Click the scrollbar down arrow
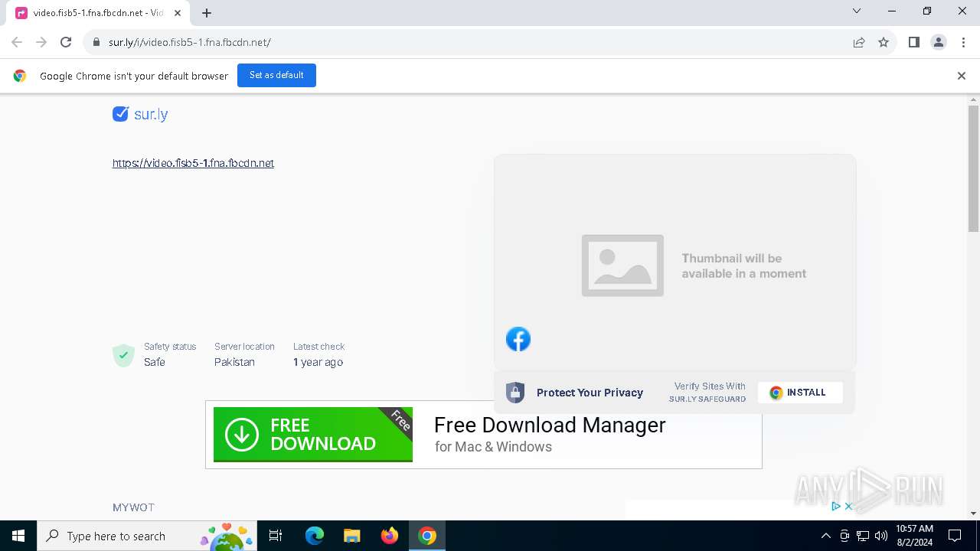This screenshot has height=551, width=980. [x=973, y=514]
